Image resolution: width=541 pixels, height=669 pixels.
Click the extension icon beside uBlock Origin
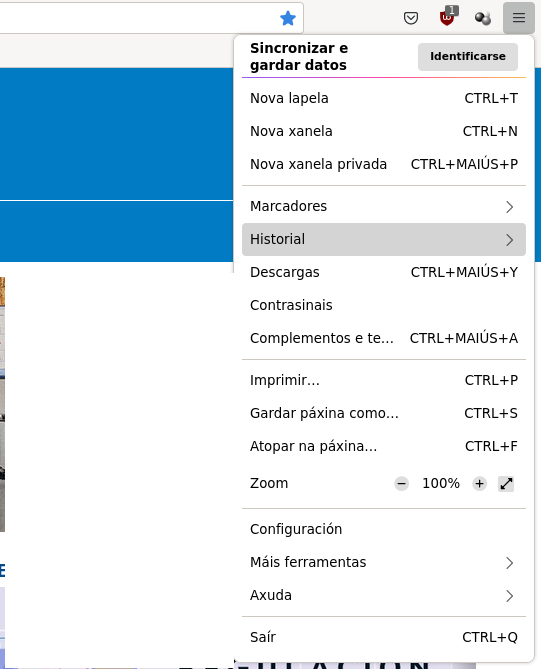(483, 18)
